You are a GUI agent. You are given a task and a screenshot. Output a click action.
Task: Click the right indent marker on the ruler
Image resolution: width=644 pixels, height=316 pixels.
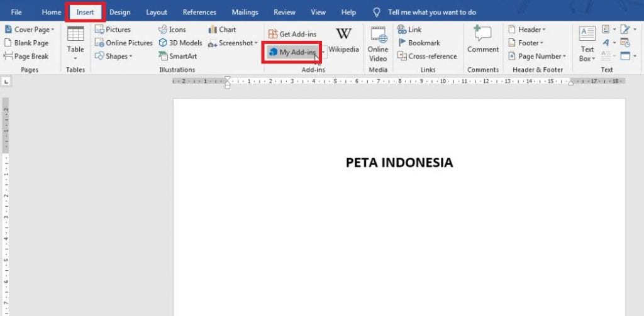(x=570, y=83)
